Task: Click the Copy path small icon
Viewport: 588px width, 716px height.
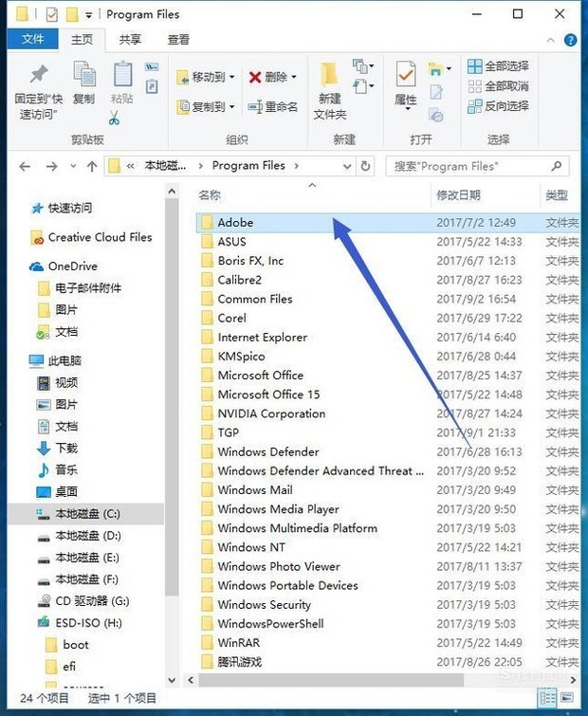Action: [x=152, y=67]
